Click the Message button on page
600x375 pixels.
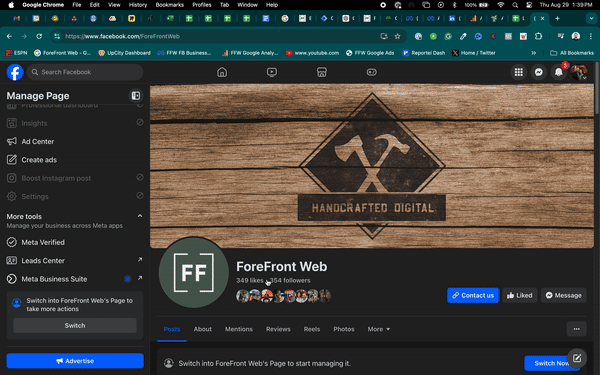click(564, 295)
